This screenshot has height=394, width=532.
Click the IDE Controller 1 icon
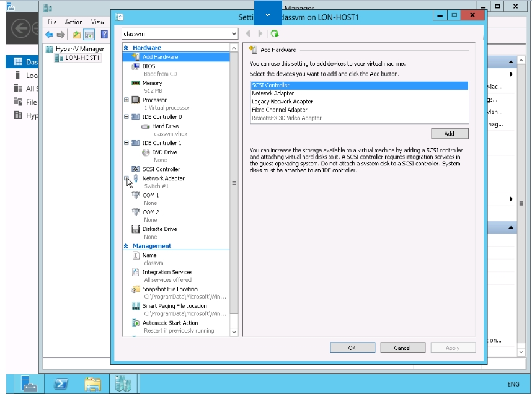click(x=136, y=143)
